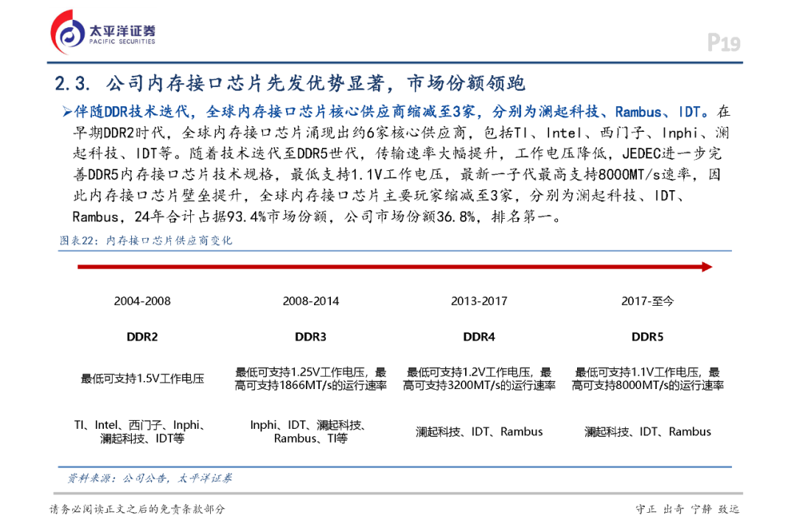Click the blue arrow bullet before 伴随DDR
This screenshot has width=796, height=532.
click(67, 112)
